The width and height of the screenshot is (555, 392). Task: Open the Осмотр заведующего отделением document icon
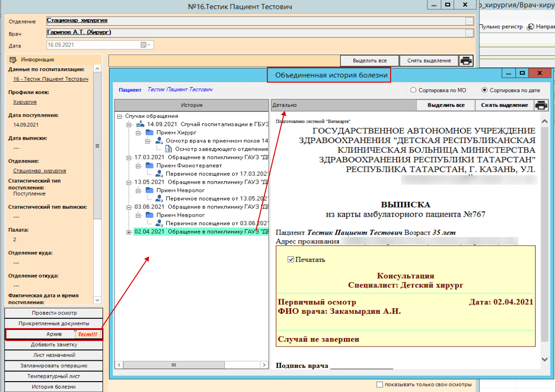[x=168, y=149]
